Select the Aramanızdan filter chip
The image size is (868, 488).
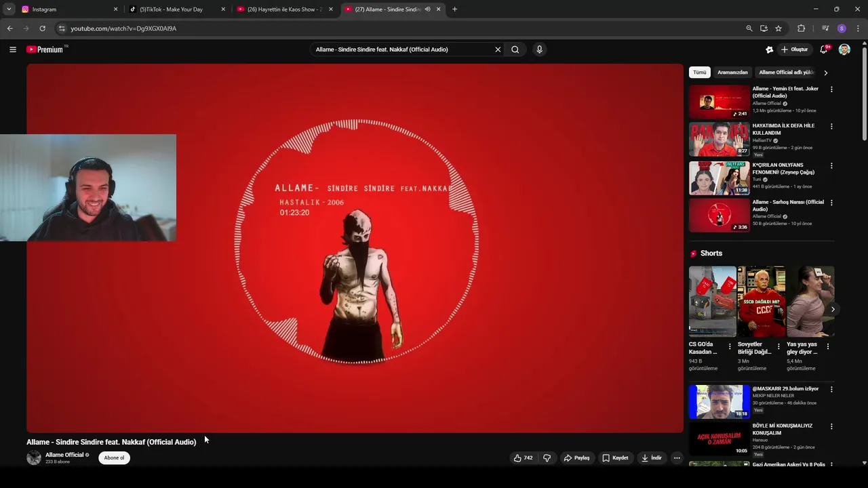(x=732, y=73)
